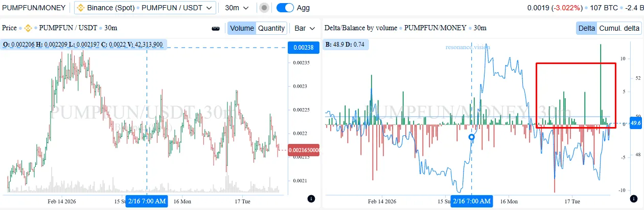Click the PUMPFUN/MONEY title label
Image resolution: width=644 pixels, height=210 pixels.
coord(33,8)
